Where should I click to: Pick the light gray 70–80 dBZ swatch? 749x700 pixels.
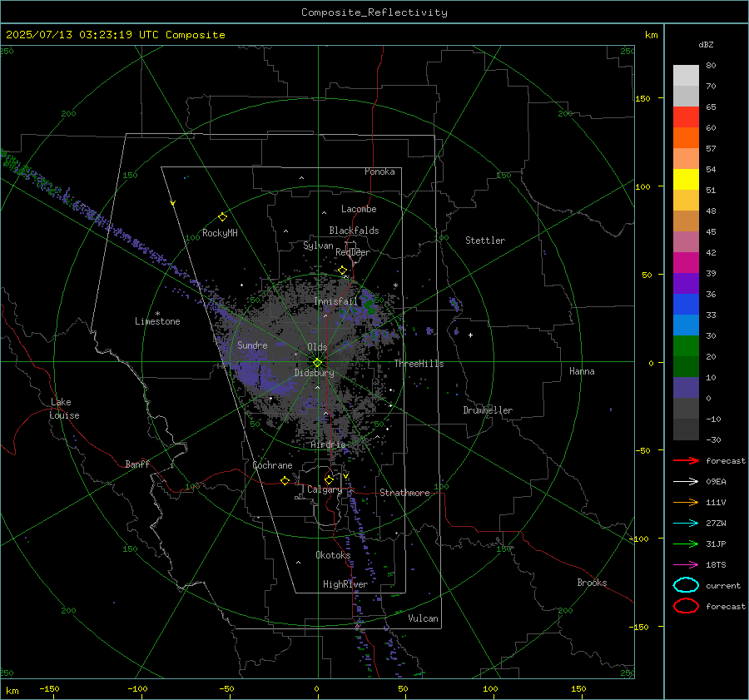point(686,76)
